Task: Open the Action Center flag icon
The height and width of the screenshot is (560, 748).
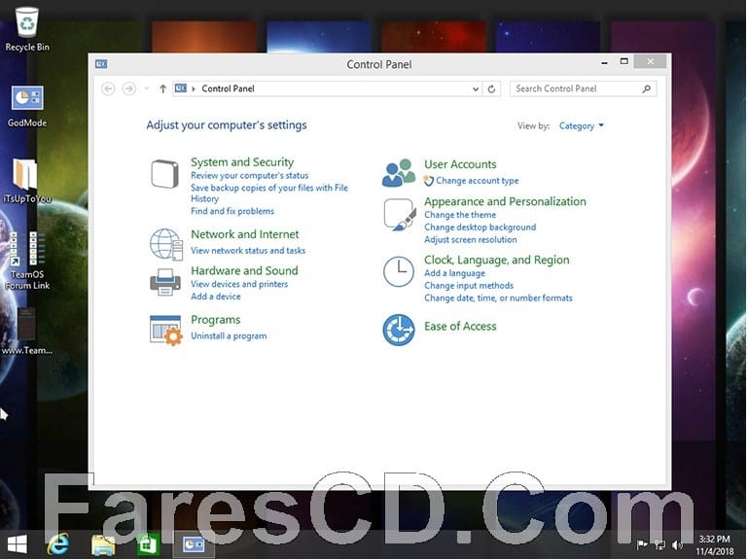Action: click(x=642, y=544)
